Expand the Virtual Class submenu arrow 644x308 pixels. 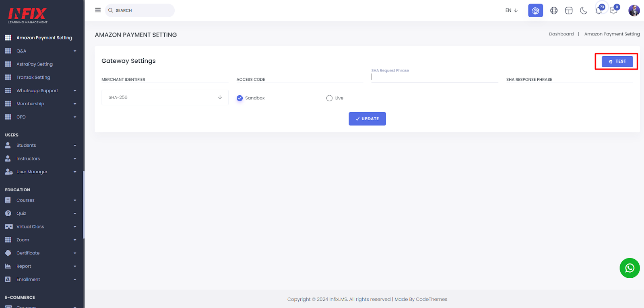75,227
